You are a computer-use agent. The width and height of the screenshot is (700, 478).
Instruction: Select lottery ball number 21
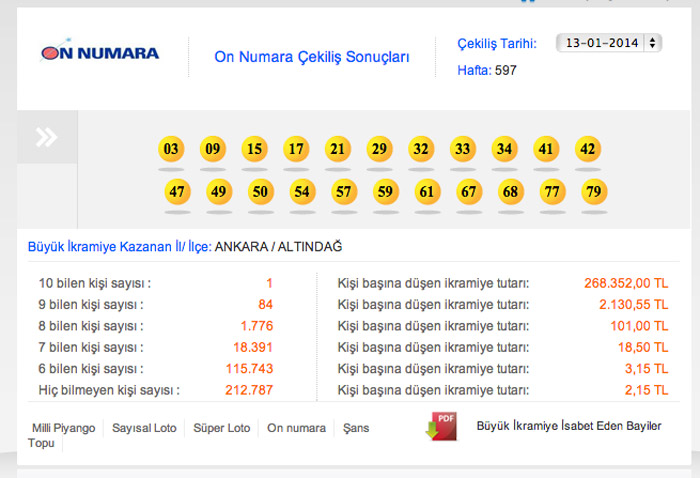pos(338,149)
